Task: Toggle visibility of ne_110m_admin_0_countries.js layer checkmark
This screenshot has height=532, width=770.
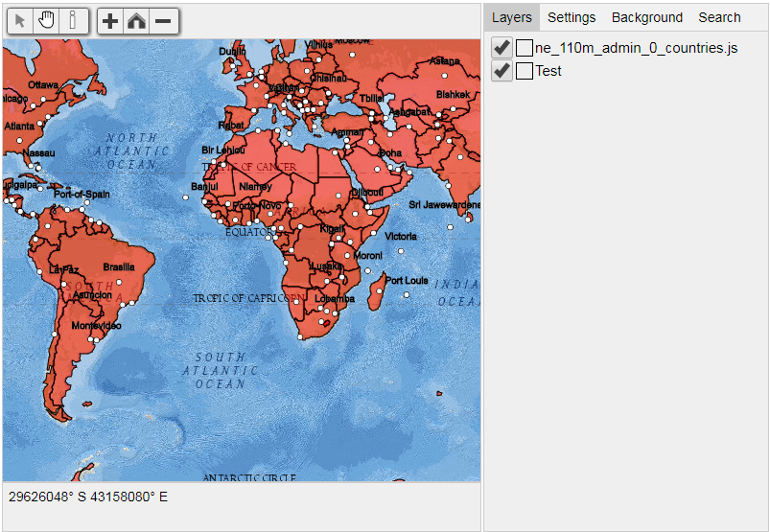Action: point(502,48)
